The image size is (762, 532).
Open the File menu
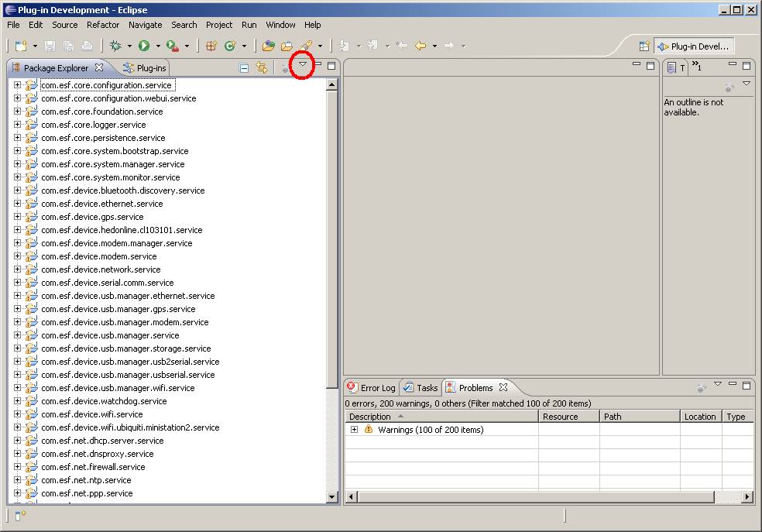(13, 25)
